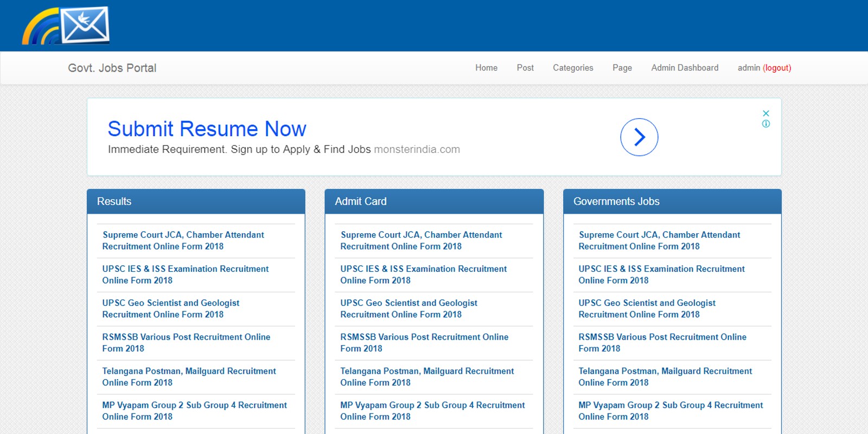This screenshot has width=868, height=434.
Task: Click the Govt. Jobs Portal brand title
Action: [112, 68]
